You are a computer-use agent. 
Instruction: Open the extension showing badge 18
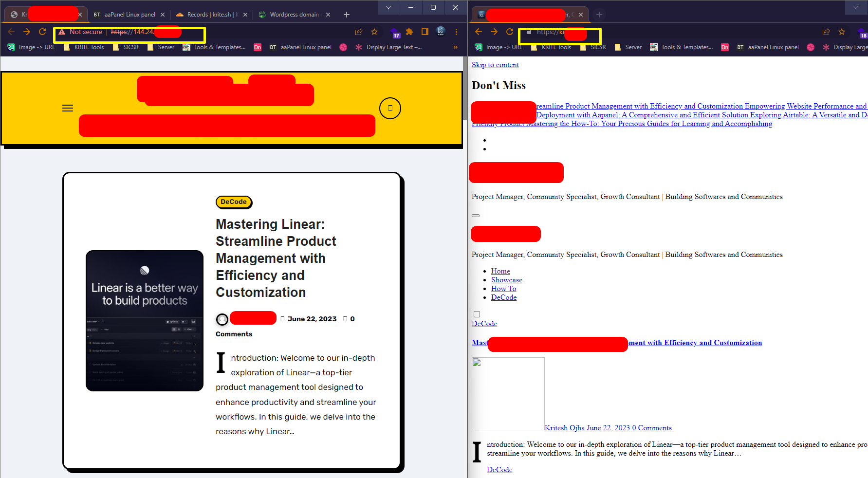(862, 33)
